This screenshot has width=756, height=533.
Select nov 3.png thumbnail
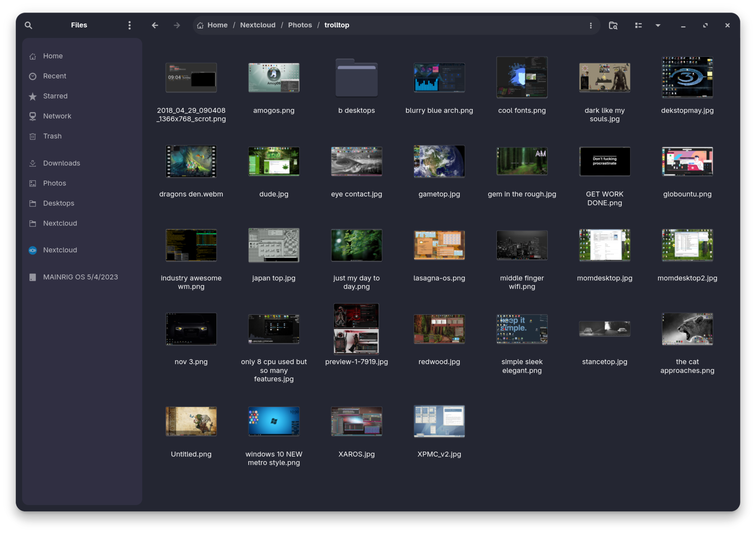click(191, 329)
